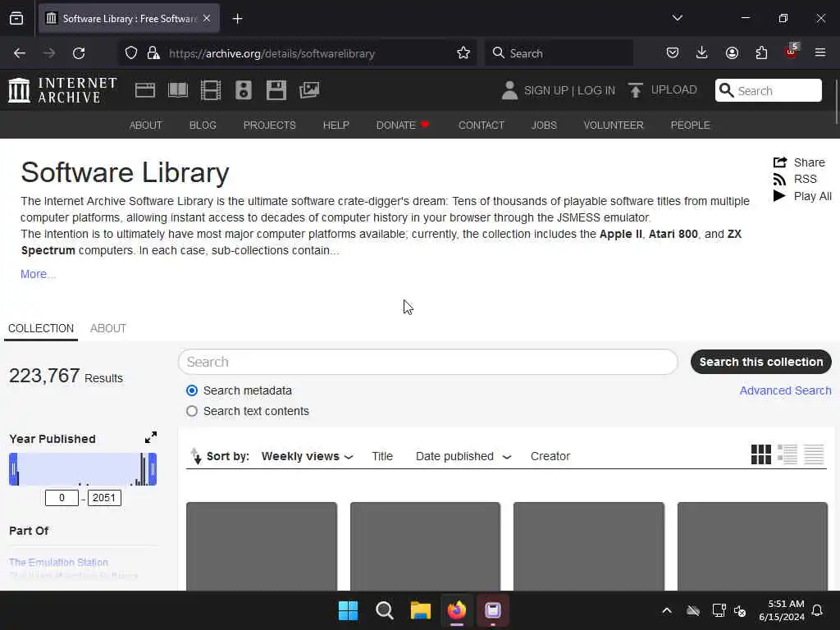The height and width of the screenshot is (630, 840).
Task: Show site security lock information
Action: [x=153, y=53]
